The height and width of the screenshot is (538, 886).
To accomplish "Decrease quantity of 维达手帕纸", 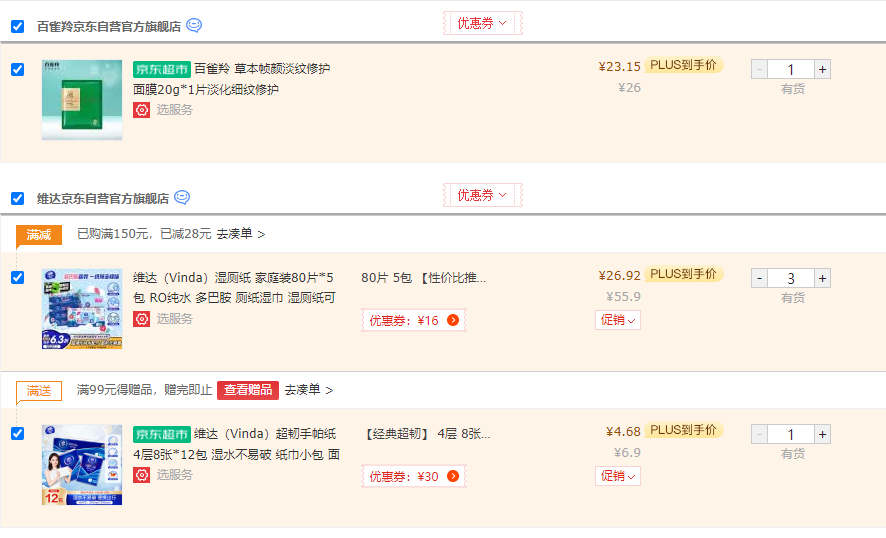I will click(759, 434).
